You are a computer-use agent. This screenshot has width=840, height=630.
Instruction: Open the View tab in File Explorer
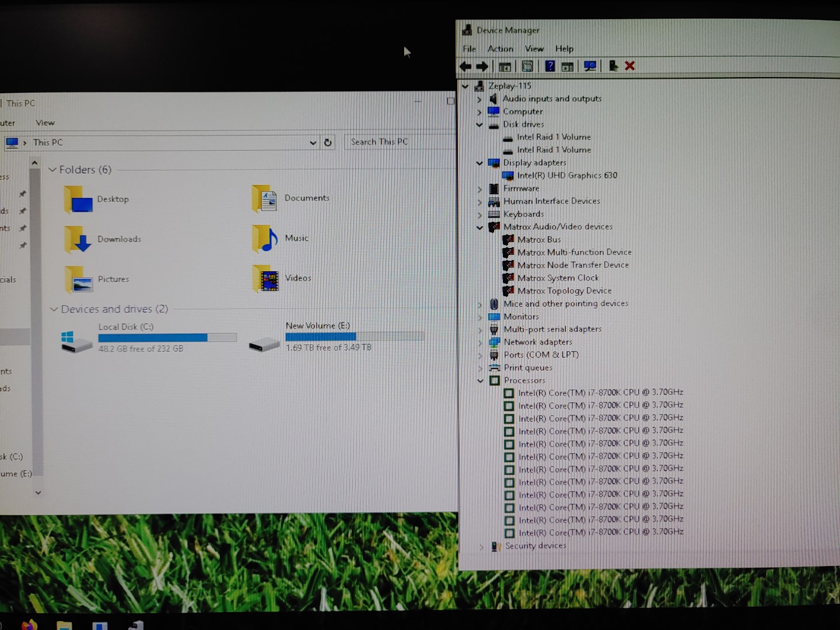tap(45, 123)
